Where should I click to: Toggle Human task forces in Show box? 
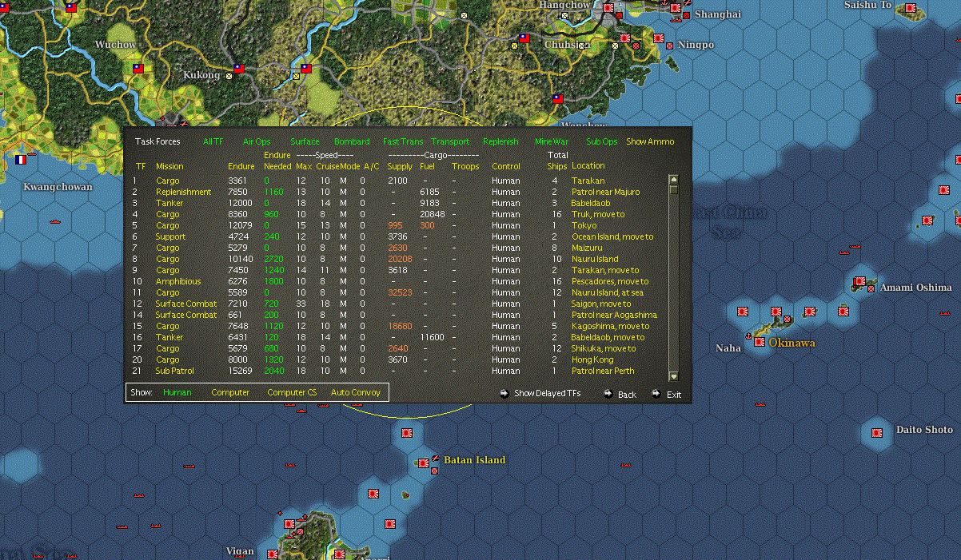(177, 392)
